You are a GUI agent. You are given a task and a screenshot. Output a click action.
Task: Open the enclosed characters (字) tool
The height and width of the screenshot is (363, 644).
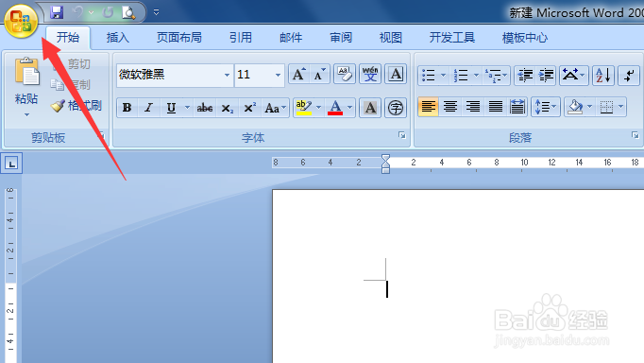tap(396, 108)
